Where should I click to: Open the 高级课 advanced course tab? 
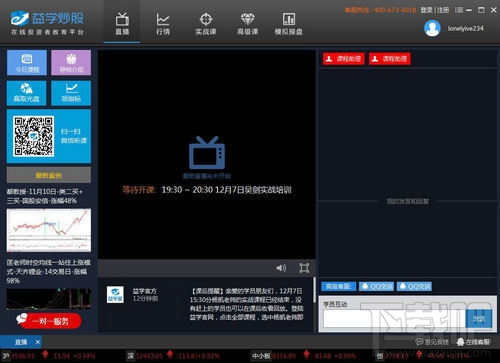(x=247, y=23)
